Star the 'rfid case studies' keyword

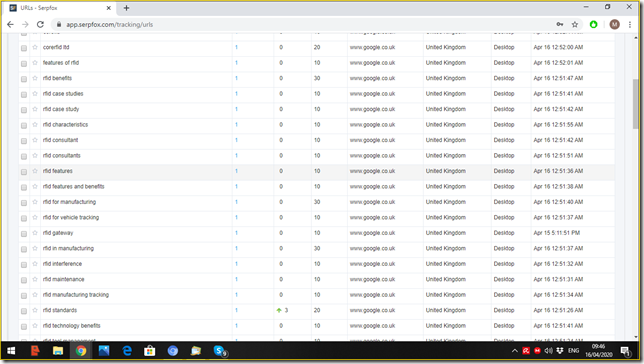(35, 94)
